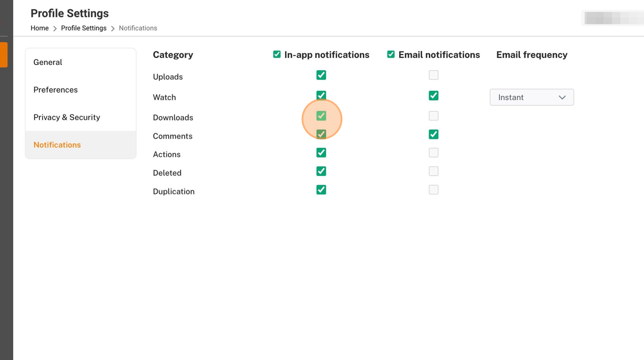Toggle all In-app notifications header checkbox

click(277, 55)
